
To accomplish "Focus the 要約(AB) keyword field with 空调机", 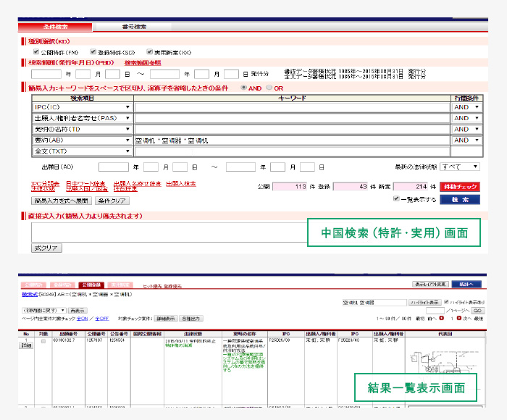I will click(x=292, y=140).
